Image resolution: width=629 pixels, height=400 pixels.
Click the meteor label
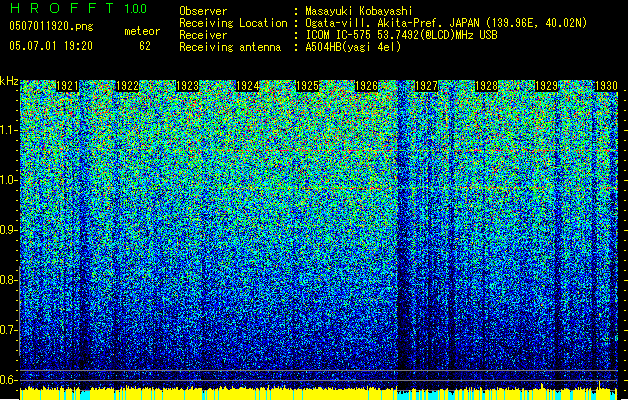pyautogui.click(x=142, y=31)
